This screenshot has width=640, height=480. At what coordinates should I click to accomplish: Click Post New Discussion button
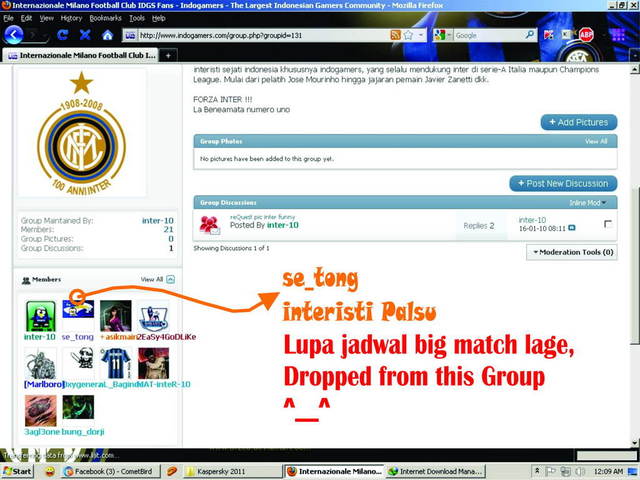click(563, 184)
